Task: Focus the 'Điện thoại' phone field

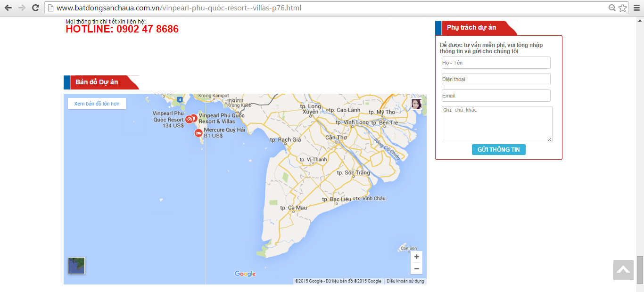Action: [x=496, y=79]
